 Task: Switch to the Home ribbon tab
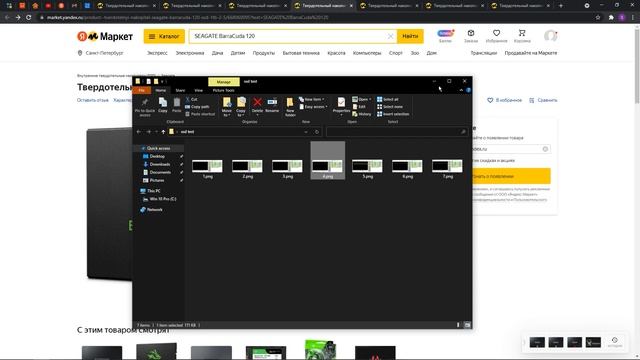tap(160, 90)
